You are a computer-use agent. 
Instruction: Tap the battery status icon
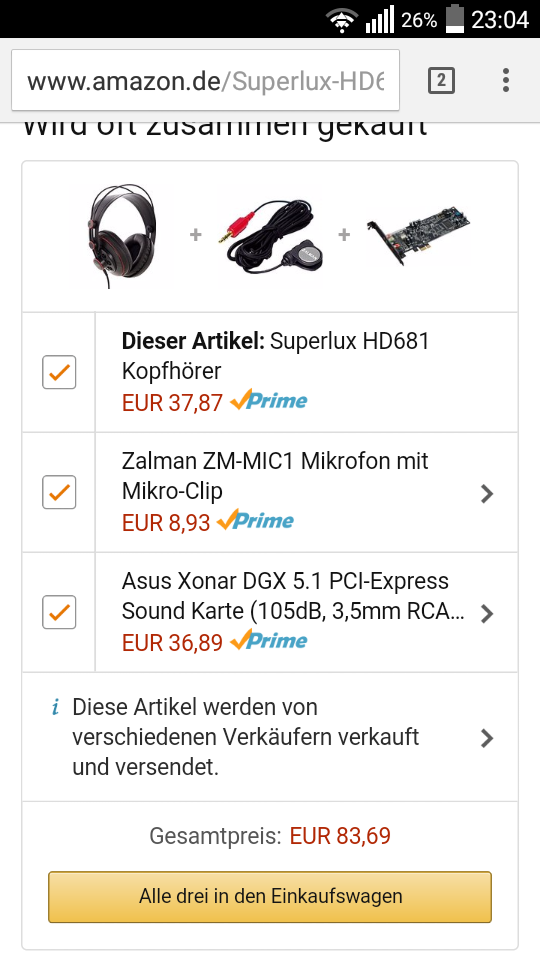(x=455, y=19)
